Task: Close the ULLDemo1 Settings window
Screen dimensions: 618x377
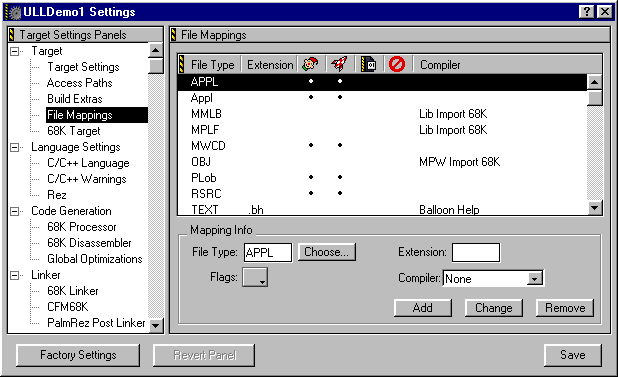Action: [x=605, y=12]
